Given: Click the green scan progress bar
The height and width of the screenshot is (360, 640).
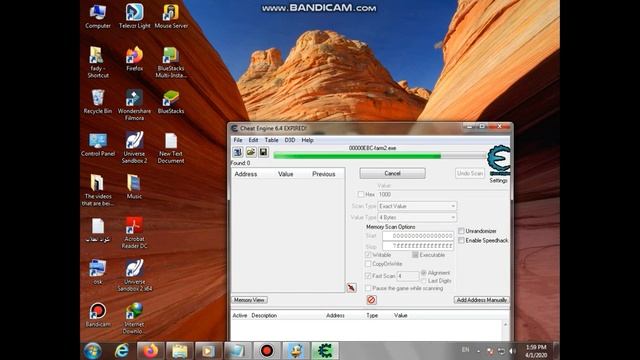Looking at the screenshot, I should tap(380, 156).
